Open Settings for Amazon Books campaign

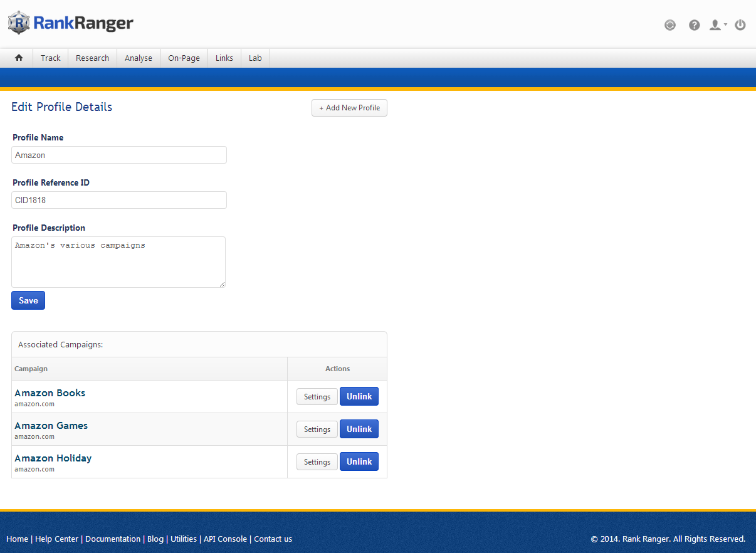tap(317, 397)
